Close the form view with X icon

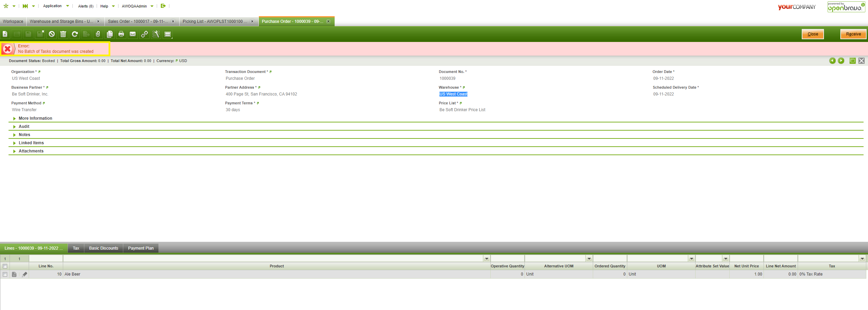tap(862, 61)
